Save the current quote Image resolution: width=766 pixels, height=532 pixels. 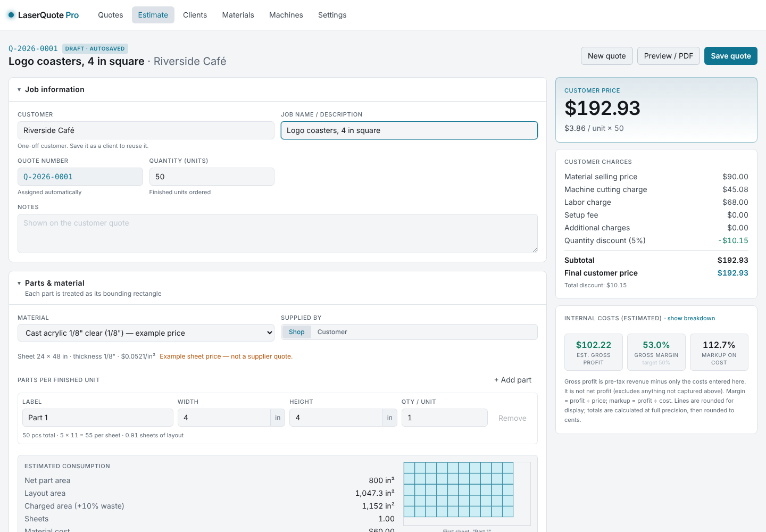(x=731, y=56)
